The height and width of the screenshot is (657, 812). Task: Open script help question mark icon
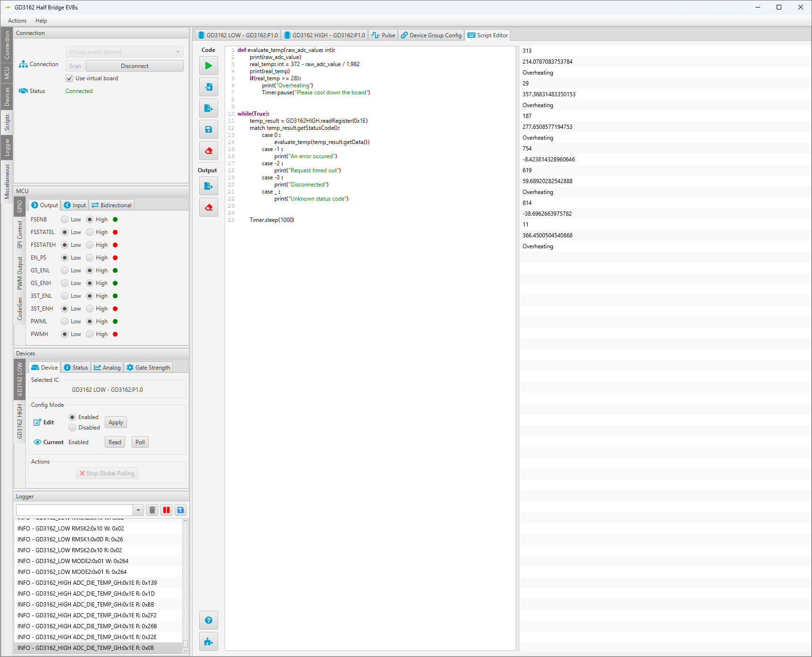208,620
